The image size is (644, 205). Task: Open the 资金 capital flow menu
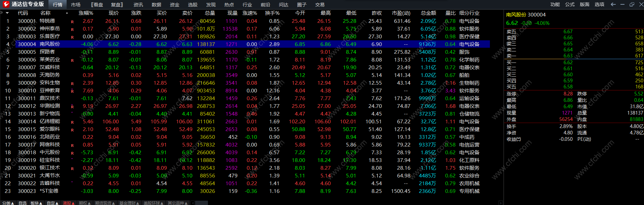pos(175,5)
